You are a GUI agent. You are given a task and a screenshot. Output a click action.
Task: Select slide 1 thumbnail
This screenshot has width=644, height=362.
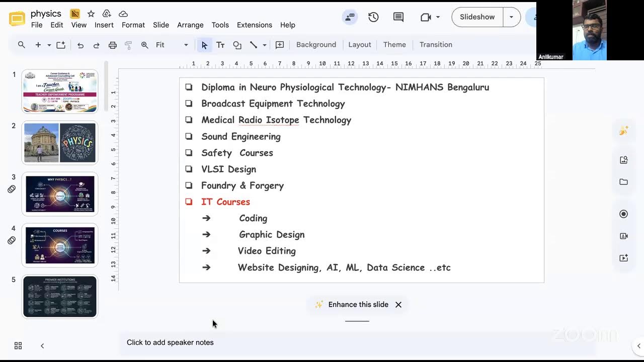pyautogui.click(x=60, y=91)
